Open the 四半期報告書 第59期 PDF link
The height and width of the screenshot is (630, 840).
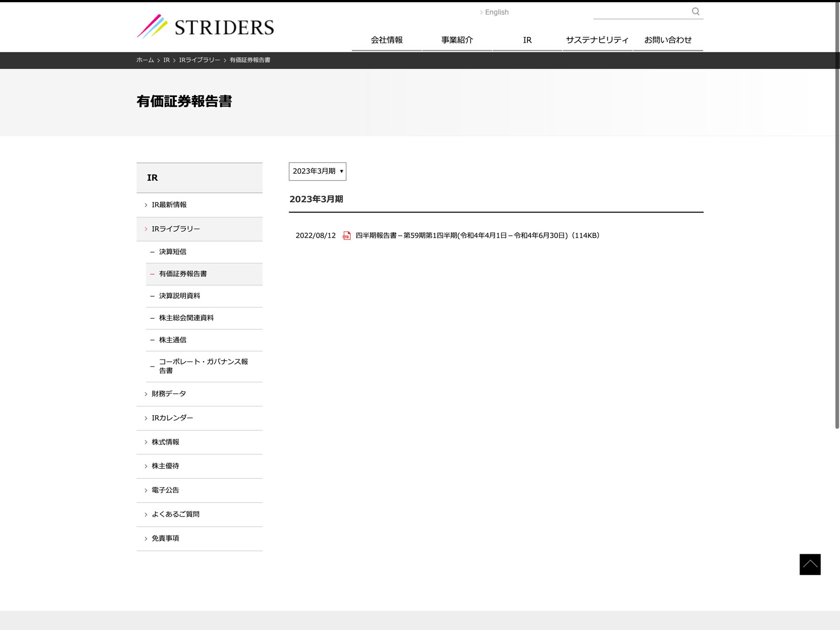(477, 236)
